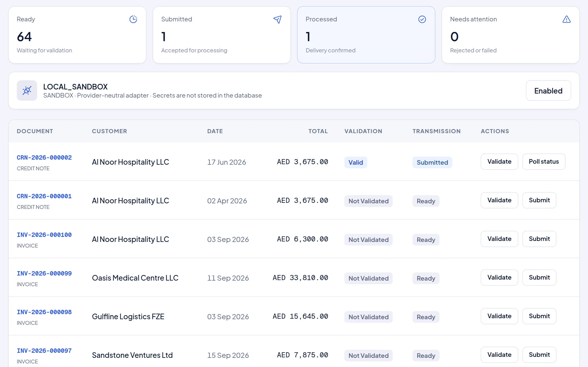Image resolution: width=588 pixels, height=367 pixels.
Task: Click customer Gulfline Logistics FZE
Action: pos(128,317)
